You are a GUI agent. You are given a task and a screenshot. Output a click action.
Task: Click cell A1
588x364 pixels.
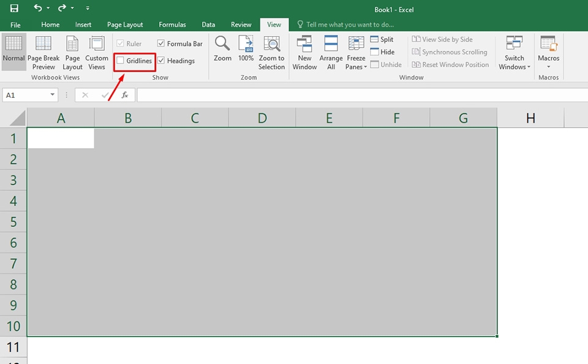pos(61,138)
